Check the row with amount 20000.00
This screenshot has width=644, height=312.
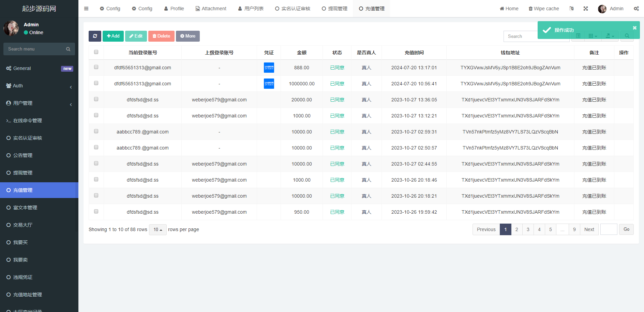(x=96, y=99)
